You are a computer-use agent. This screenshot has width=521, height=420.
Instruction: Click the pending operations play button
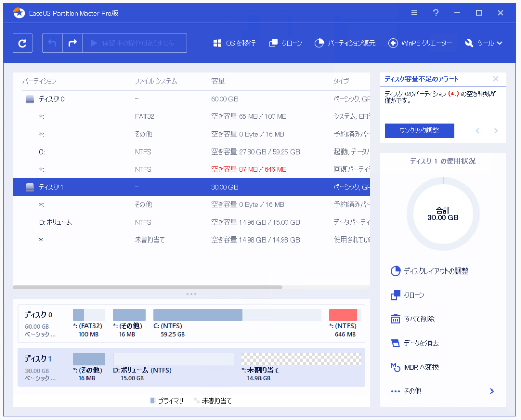click(x=134, y=43)
